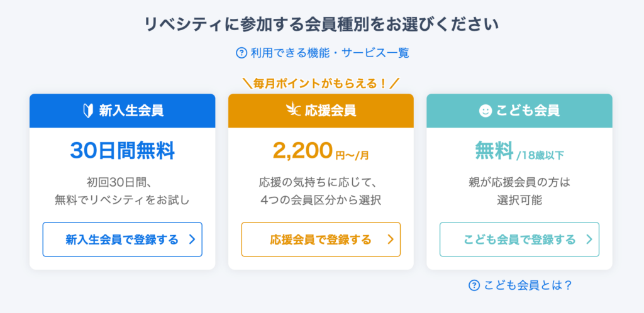The height and width of the screenshot is (313, 644).
Task: Select the orange 応援会員 card header
Action: 321,111
